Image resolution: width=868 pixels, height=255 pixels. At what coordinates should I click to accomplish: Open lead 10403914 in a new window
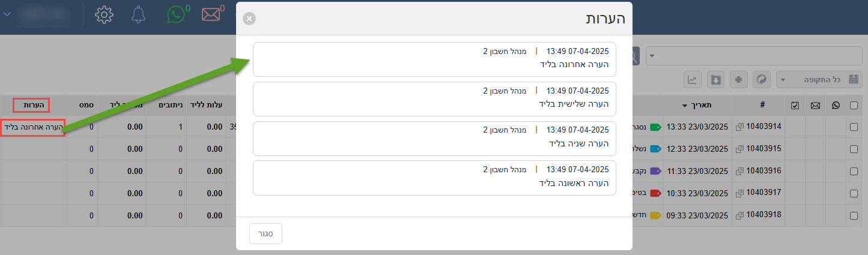click(740, 127)
